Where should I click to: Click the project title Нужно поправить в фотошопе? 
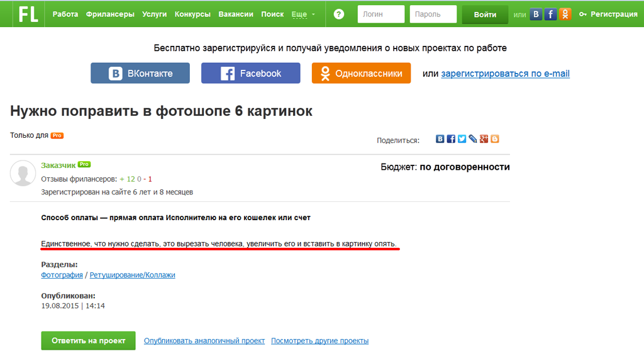click(161, 111)
